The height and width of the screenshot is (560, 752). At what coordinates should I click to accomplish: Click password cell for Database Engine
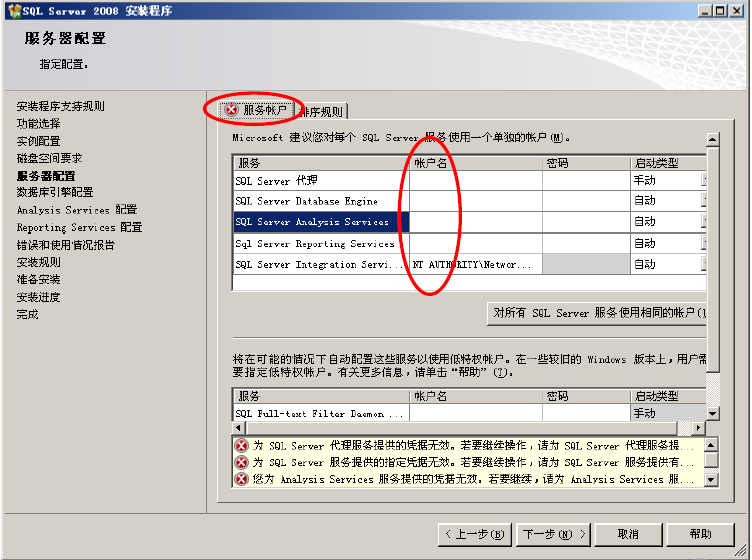586,200
